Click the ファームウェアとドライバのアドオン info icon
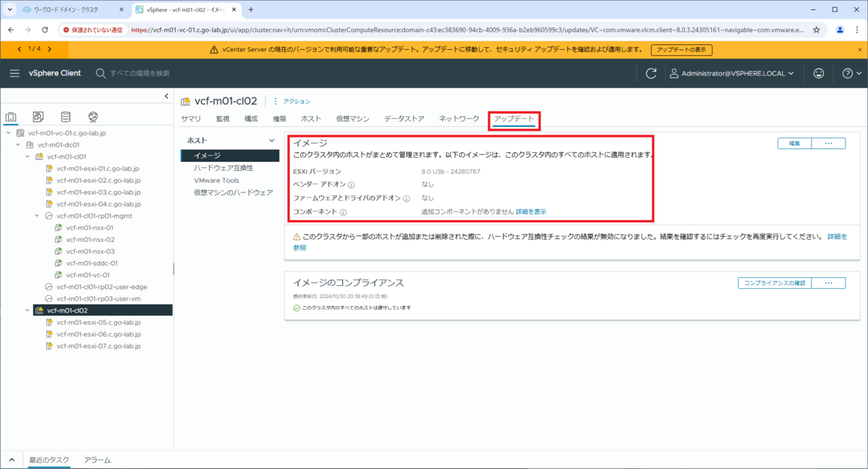This screenshot has height=469, width=868. pyautogui.click(x=407, y=198)
